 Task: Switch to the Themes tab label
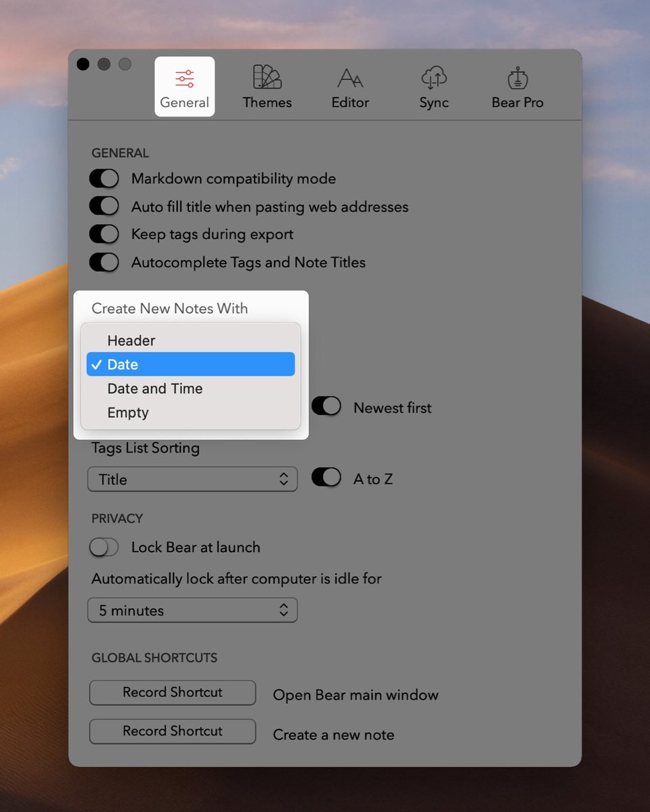coord(267,103)
